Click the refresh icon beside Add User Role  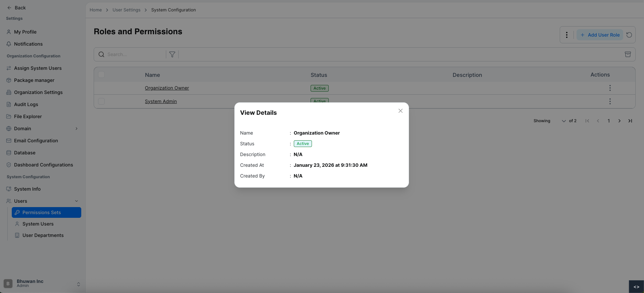click(x=629, y=35)
